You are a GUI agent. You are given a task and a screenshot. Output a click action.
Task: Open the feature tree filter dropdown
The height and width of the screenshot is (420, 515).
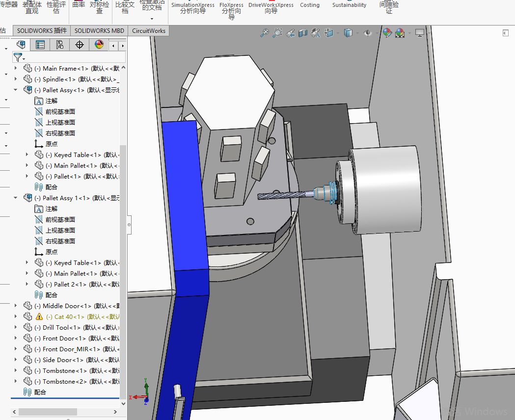(19, 57)
